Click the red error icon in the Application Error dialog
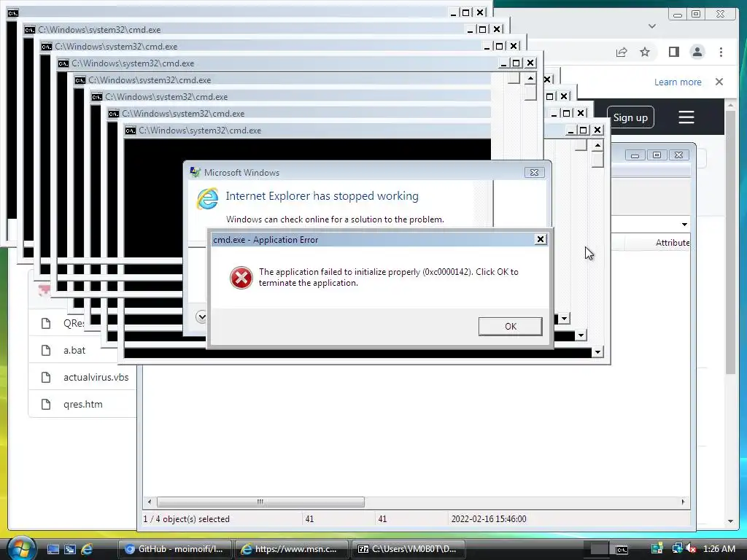The height and width of the screenshot is (560, 747). click(x=241, y=278)
